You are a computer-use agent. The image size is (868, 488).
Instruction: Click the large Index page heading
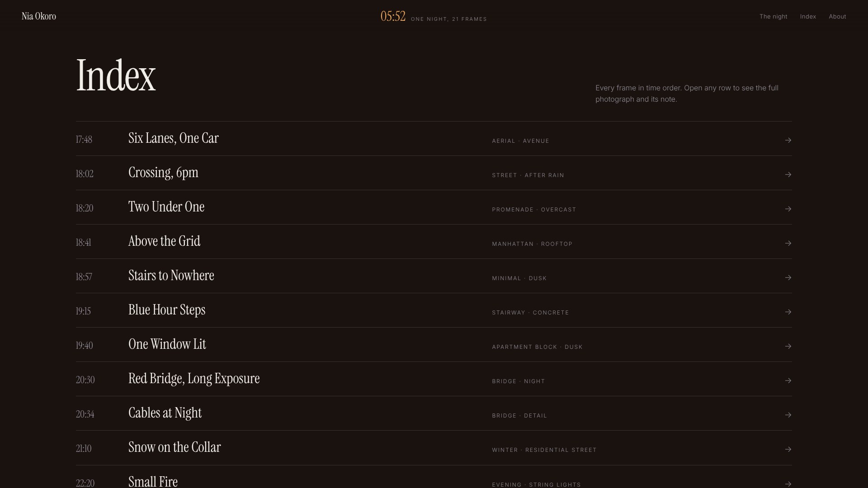[x=116, y=76]
